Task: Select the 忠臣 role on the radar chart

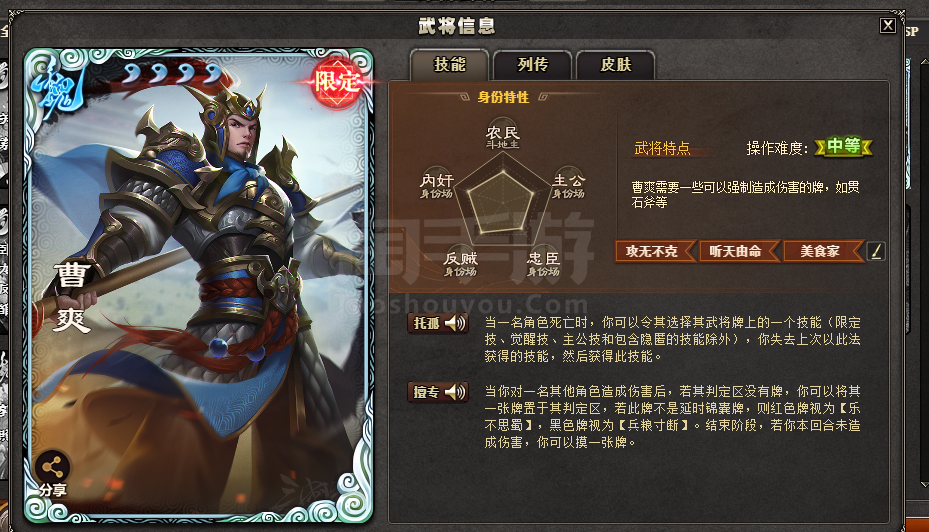Action: click(543, 262)
